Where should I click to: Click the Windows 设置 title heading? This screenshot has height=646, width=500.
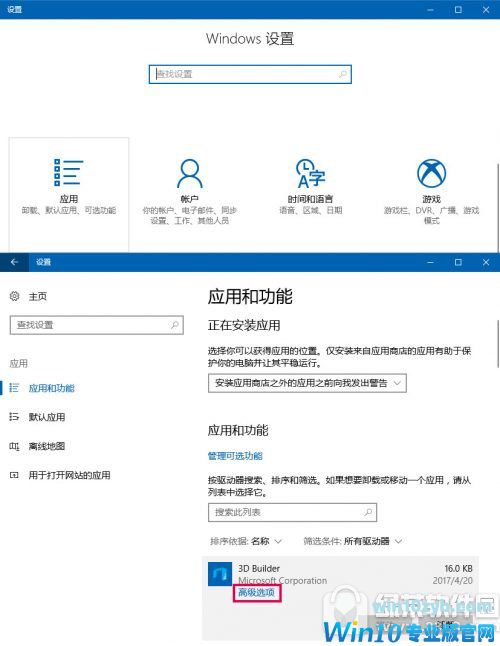(250, 38)
